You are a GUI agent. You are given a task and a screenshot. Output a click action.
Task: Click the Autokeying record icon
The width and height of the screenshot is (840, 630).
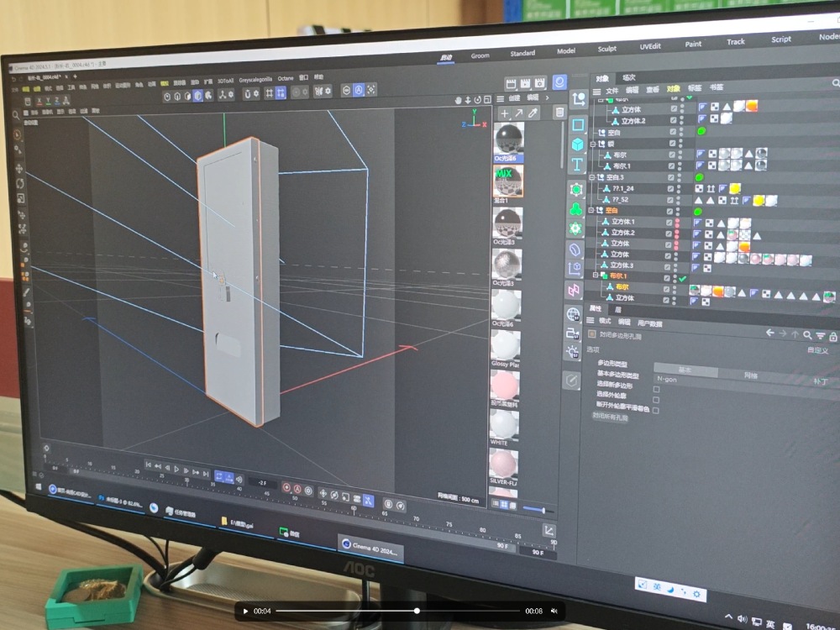click(x=297, y=489)
